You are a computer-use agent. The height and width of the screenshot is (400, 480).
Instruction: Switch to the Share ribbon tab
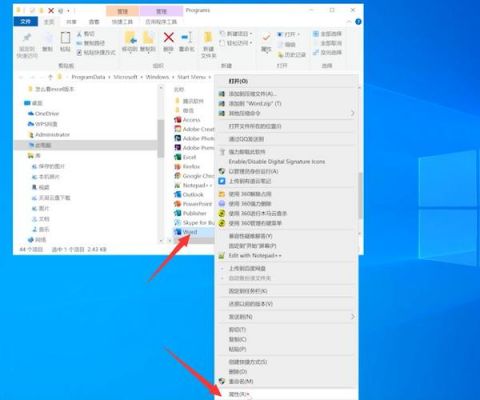click(x=71, y=22)
